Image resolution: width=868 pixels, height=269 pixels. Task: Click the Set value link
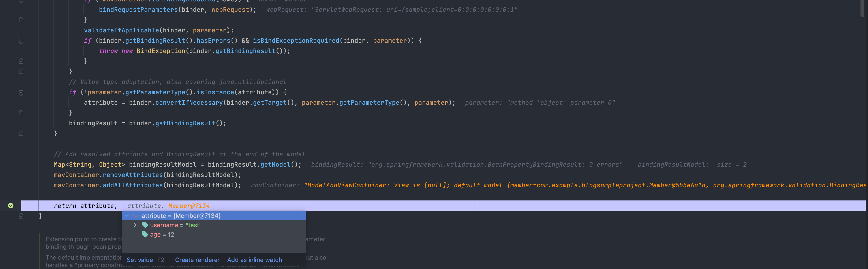tap(139, 260)
